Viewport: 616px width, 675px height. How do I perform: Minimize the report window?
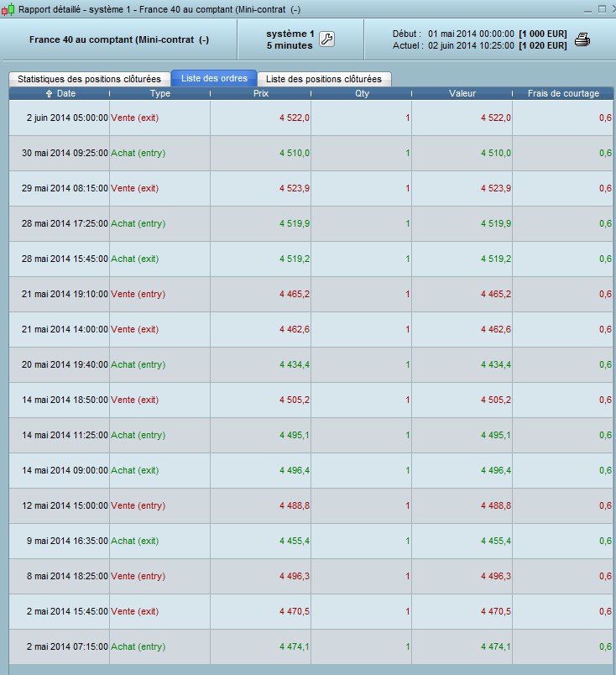pyautogui.click(x=587, y=9)
